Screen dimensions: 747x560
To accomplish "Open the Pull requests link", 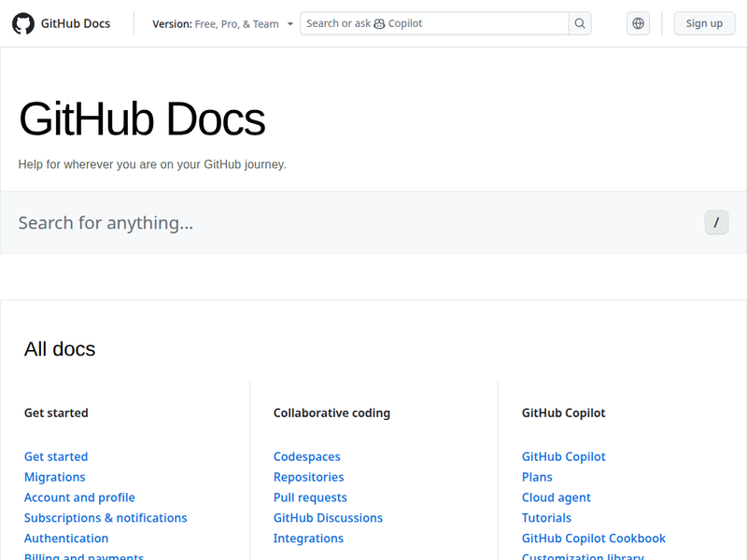I will (x=310, y=497).
